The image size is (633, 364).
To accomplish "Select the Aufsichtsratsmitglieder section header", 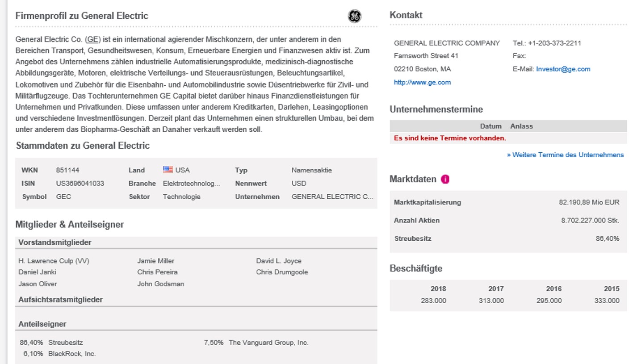I will tap(60, 300).
